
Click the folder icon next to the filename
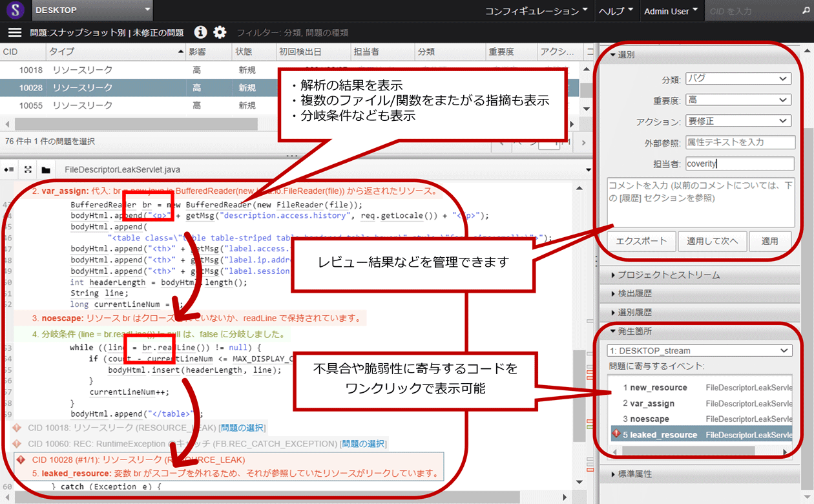pyautogui.click(x=46, y=170)
